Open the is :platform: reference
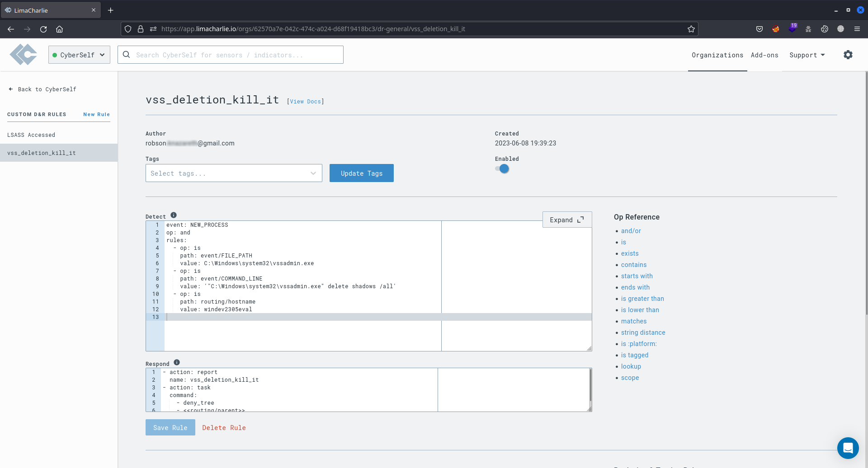The image size is (868, 468). [639, 344]
